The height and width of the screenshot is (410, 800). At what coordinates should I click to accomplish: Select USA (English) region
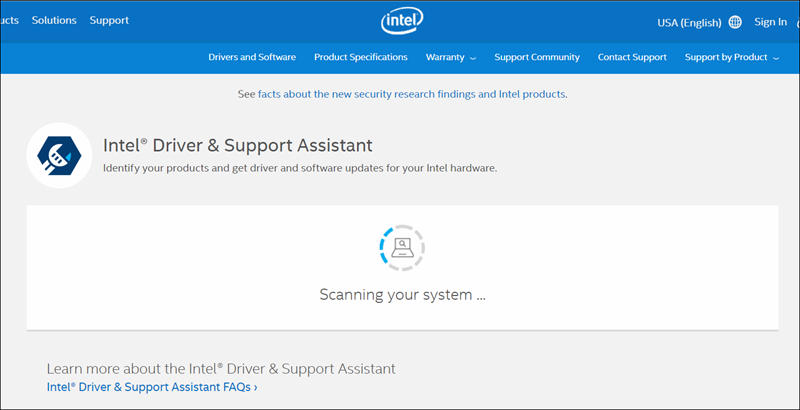pyautogui.click(x=689, y=23)
